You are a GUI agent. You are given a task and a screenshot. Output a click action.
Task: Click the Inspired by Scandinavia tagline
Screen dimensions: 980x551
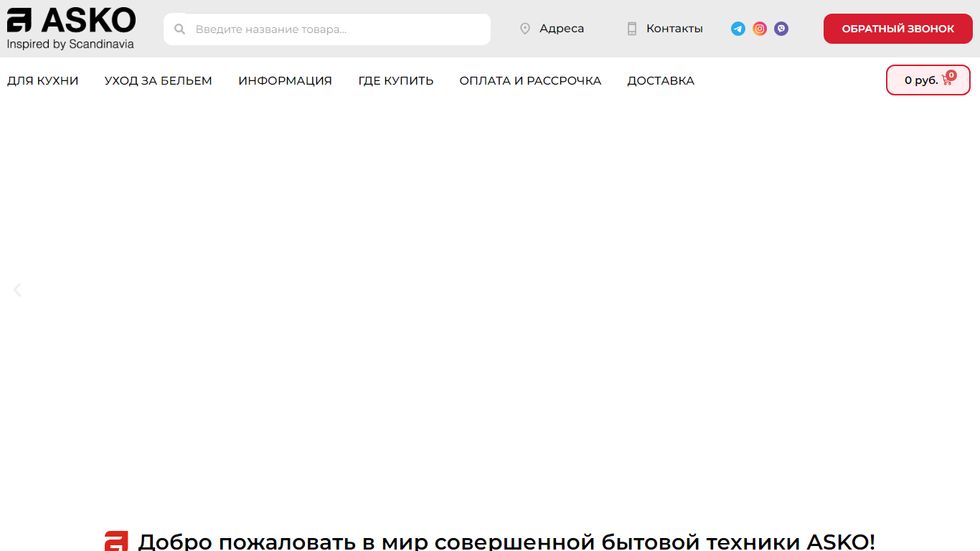tap(70, 44)
